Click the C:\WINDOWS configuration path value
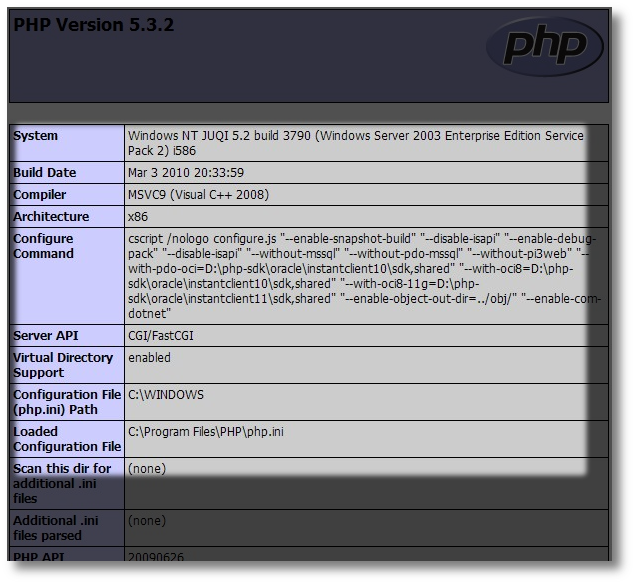Image resolution: width=635 pixels, height=584 pixels. click(166, 395)
